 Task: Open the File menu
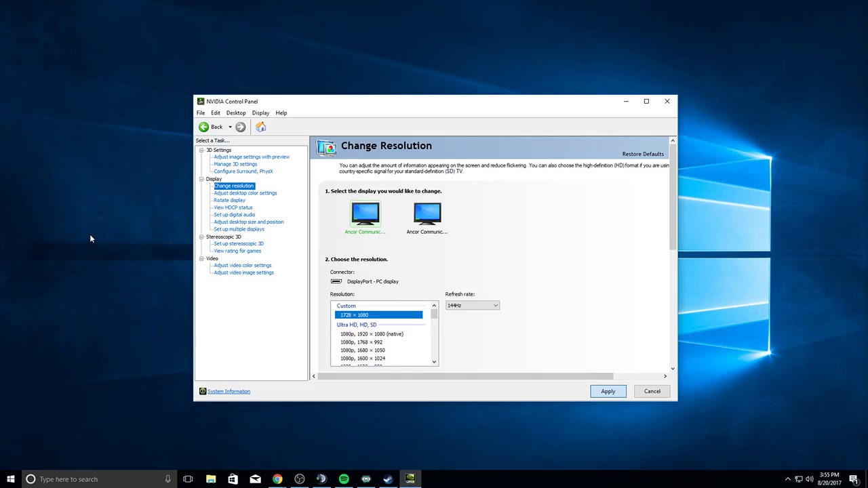[201, 113]
